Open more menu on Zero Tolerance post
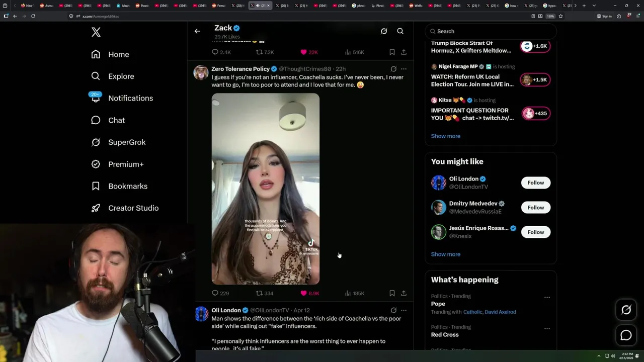The height and width of the screenshot is (362, 644). [404, 69]
